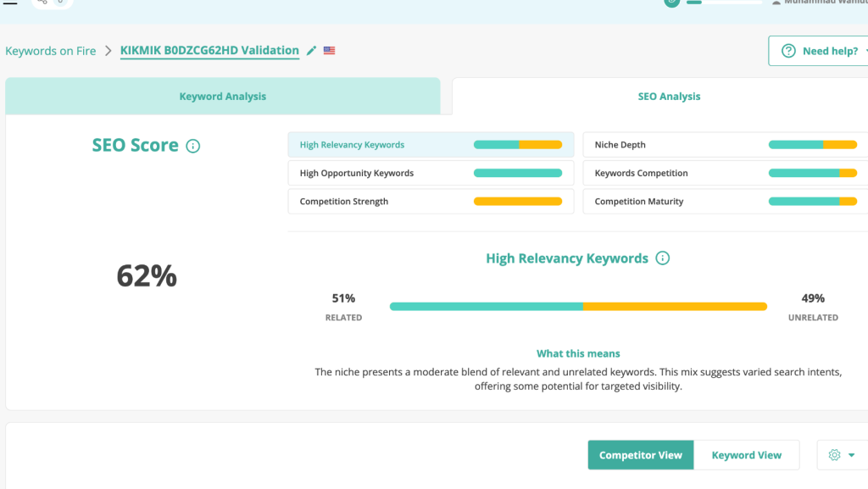
Task: Expand the gear settings dropdown arrow
Action: (851, 455)
